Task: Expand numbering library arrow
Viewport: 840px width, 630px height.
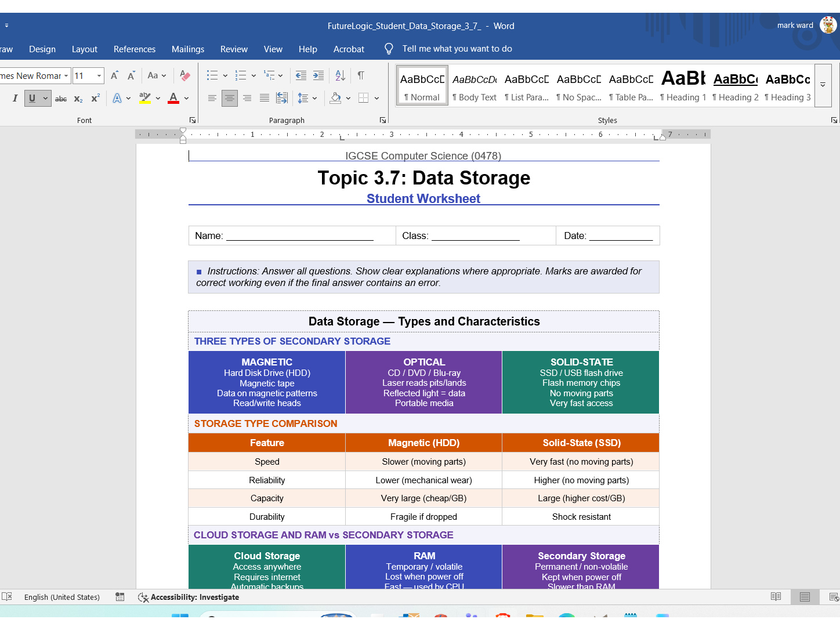Action: [x=254, y=75]
